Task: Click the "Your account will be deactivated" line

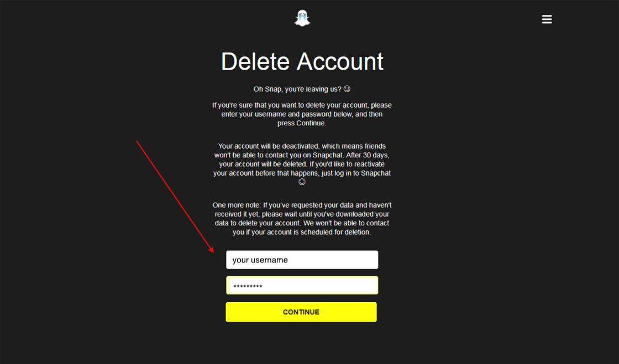Action: (x=302, y=146)
